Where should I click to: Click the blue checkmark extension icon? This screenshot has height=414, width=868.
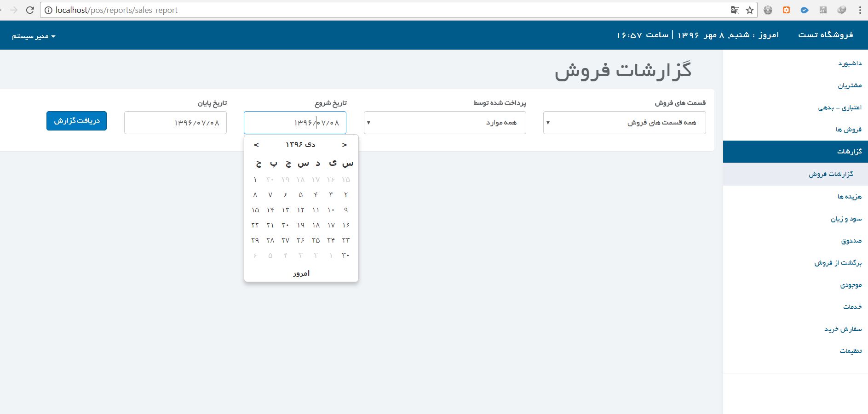point(805,10)
